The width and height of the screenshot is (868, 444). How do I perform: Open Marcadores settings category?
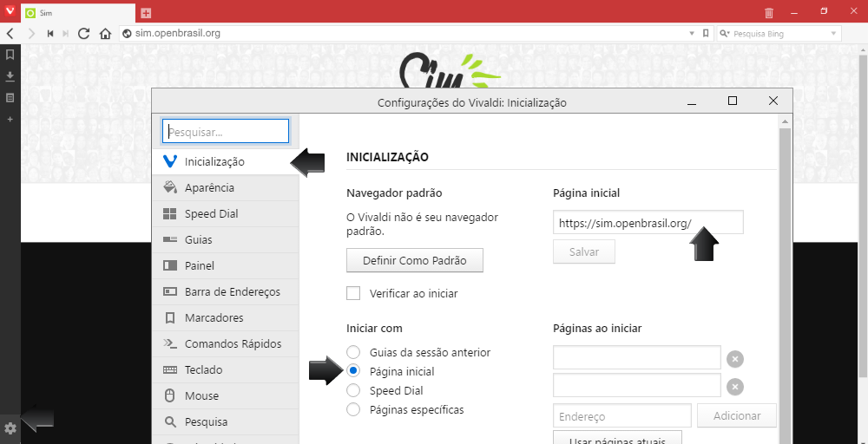(226, 317)
